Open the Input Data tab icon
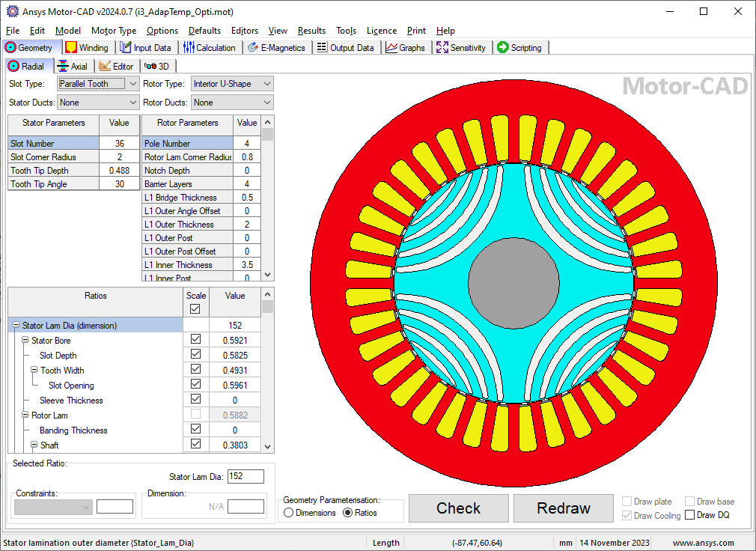Image resolution: width=756 pixels, height=551 pixels. point(125,47)
